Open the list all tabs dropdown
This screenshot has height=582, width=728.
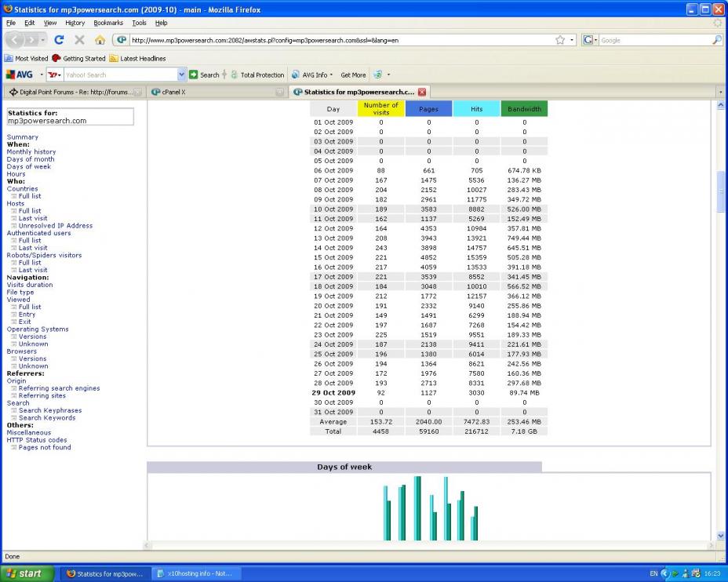[721, 92]
